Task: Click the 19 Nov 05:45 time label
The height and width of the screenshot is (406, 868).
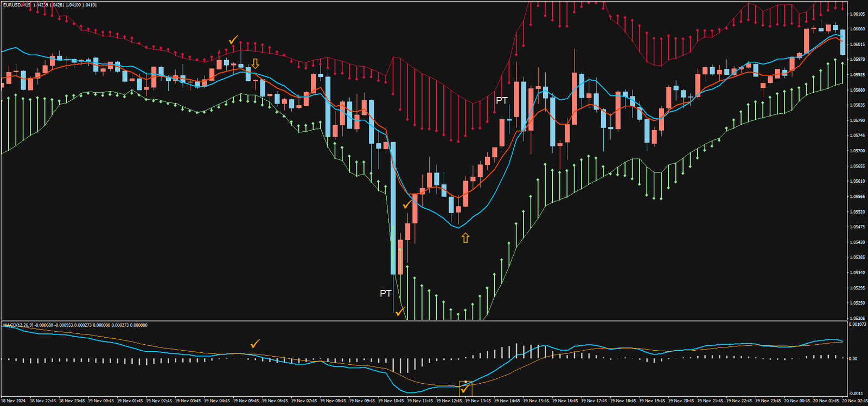Action: 246,401
